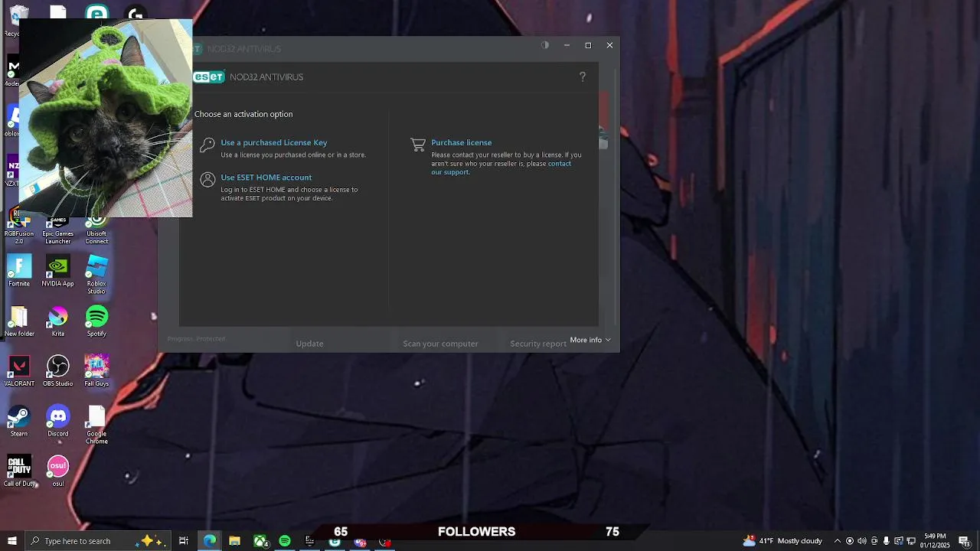Open the Windows Start menu
The width and height of the screenshot is (980, 551).
point(11,541)
